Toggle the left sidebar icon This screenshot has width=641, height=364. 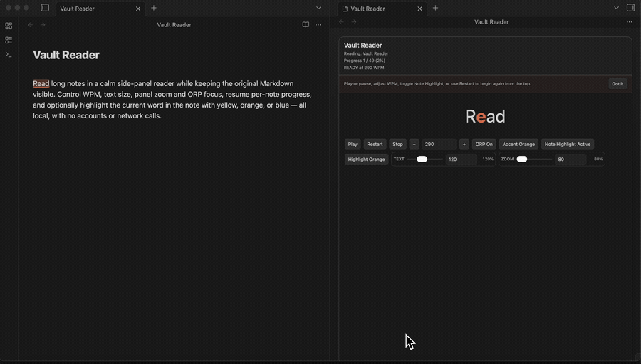(x=45, y=8)
